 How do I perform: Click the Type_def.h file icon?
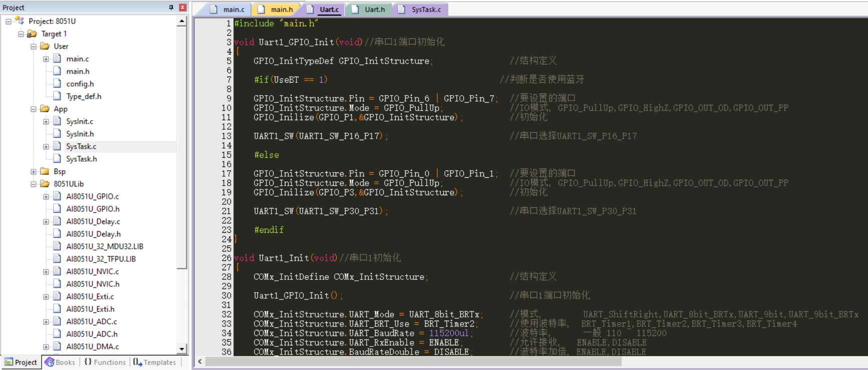tap(58, 96)
